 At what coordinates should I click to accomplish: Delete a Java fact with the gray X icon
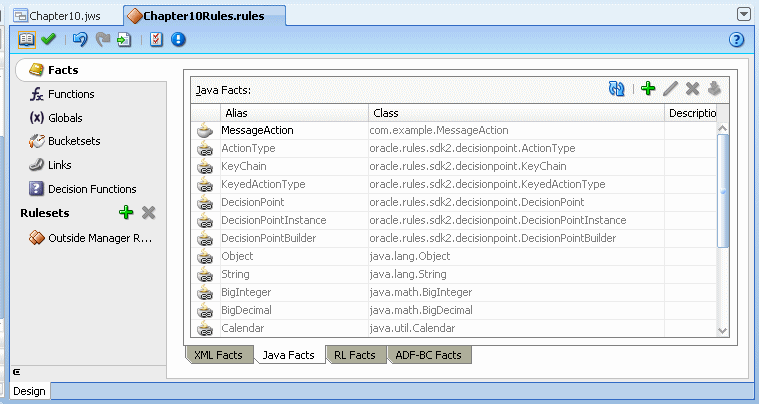click(x=692, y=89)
